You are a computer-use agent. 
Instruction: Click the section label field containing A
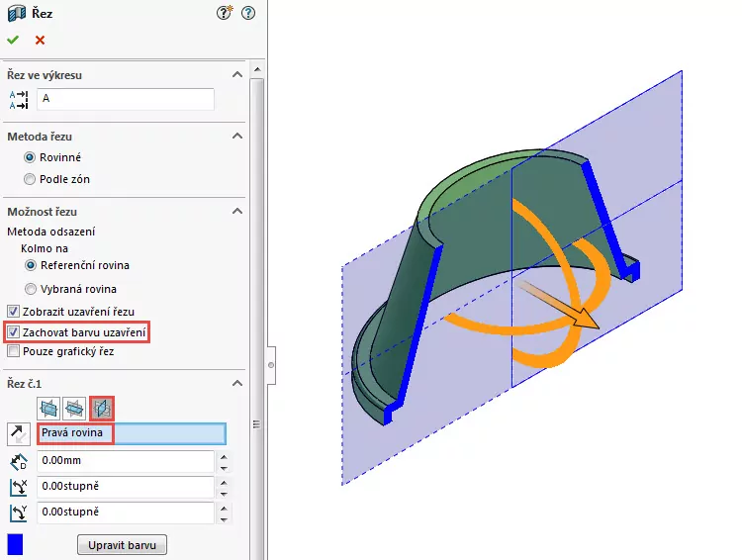126,99
